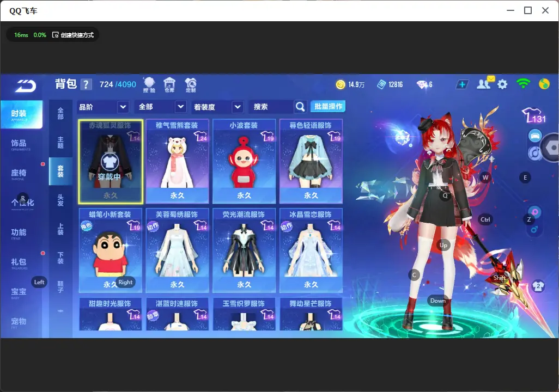Click the search magnifier icon

[x=300, y=107]
